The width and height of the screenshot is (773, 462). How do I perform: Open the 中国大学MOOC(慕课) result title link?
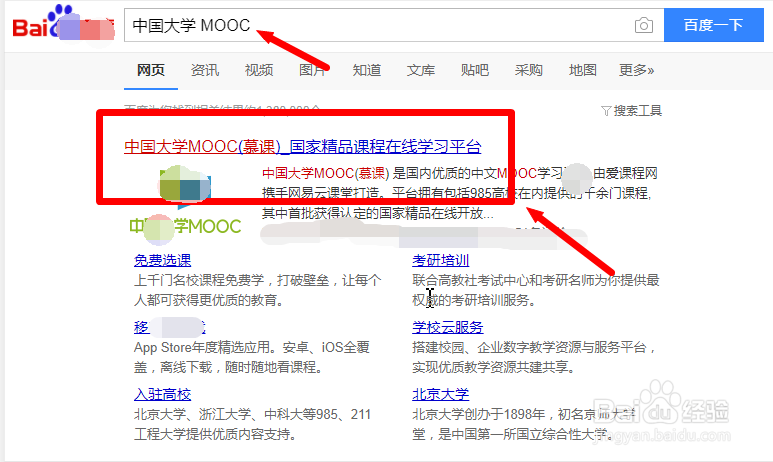point(303,146)
